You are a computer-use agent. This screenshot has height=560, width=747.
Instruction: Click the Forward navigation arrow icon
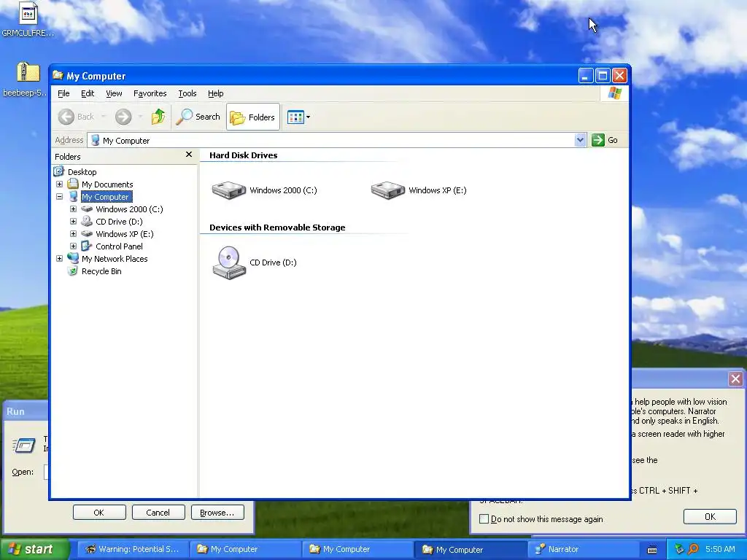pyautogui.click(x=123, y=117)
